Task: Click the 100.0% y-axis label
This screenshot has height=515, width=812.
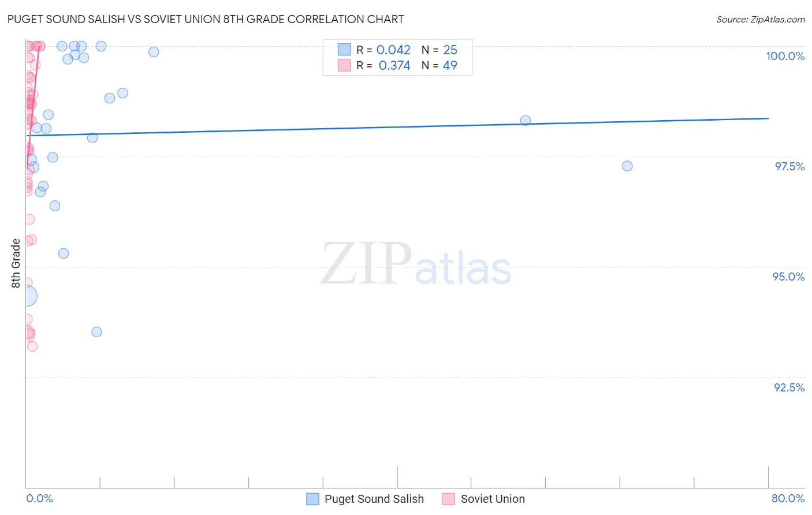Action: point(785,56)
